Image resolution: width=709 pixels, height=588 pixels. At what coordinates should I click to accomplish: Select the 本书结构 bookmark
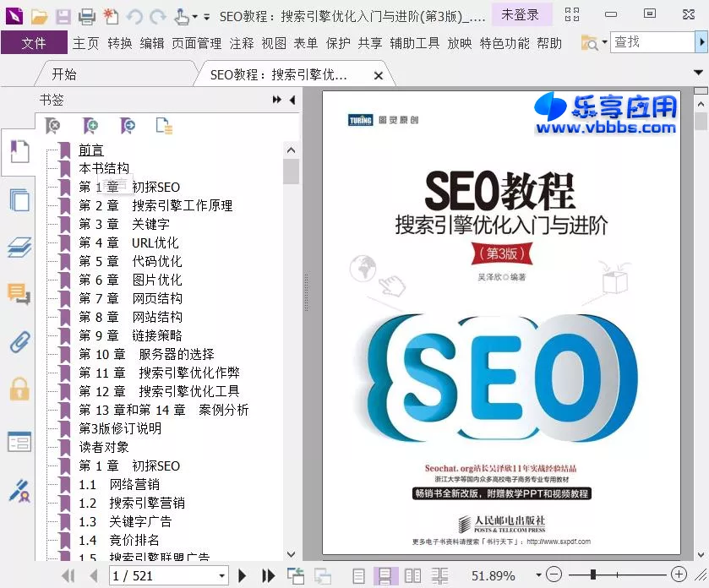click(x=104, y=168)
